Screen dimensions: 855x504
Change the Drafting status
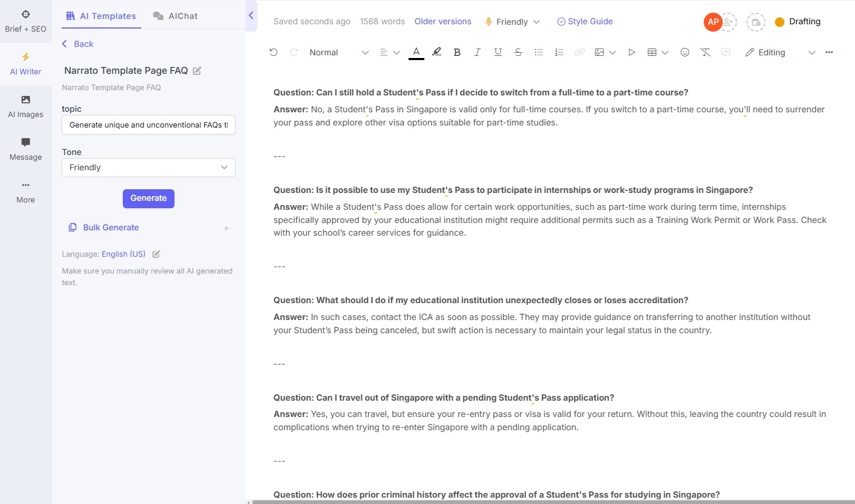tap(798, 22)
